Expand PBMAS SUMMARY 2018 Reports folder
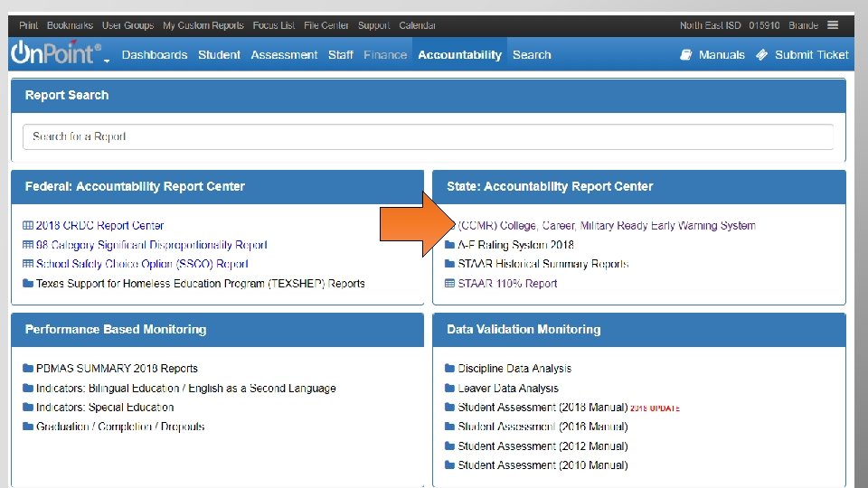The image size is (868, 488). pyautogui.click(x=117, y=368)
